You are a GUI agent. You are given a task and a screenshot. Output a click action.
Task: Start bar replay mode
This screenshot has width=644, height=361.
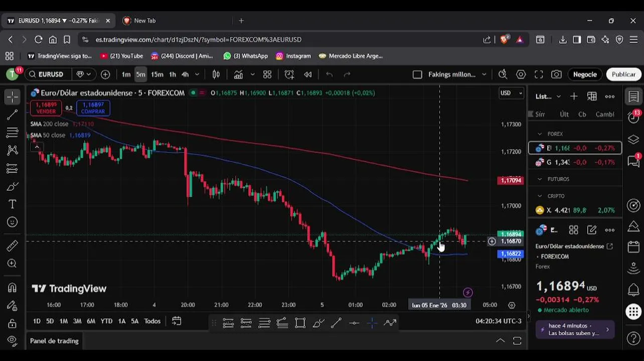pos(308,74)
